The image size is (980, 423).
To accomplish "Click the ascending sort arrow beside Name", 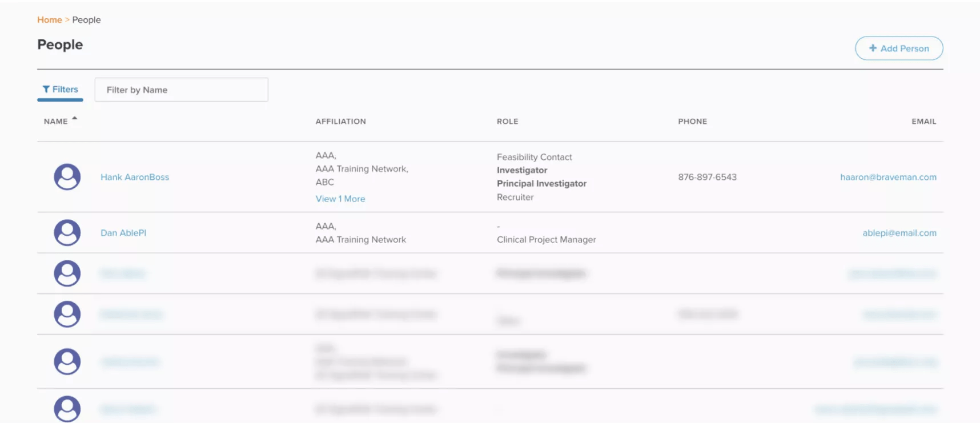I will pyautogui.click(x=74, y=118).
